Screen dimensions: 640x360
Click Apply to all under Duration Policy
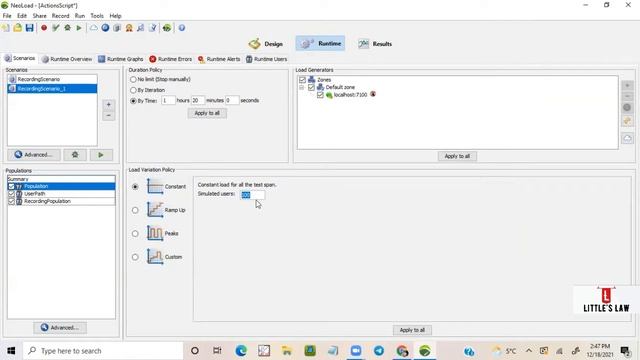click(x=207, y=113)
